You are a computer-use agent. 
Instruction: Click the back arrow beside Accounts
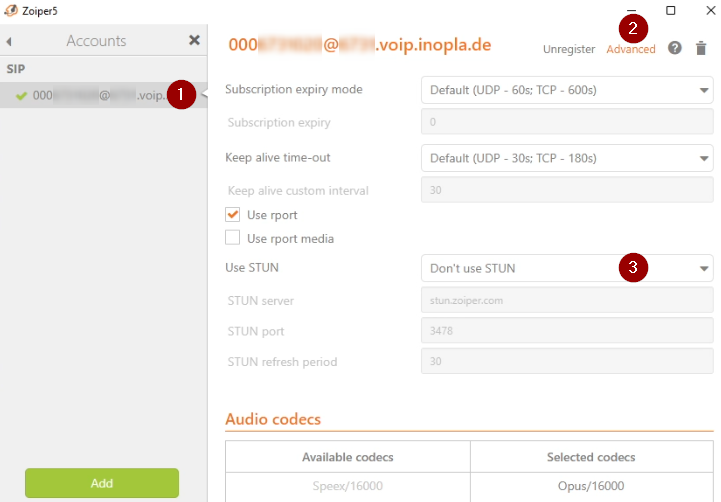(x=9, y=42)
